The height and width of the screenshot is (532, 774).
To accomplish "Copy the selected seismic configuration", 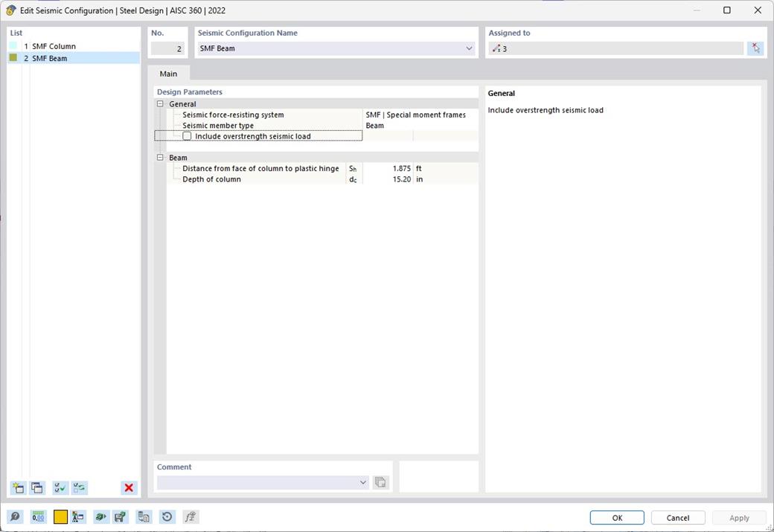I will [36, 487].
